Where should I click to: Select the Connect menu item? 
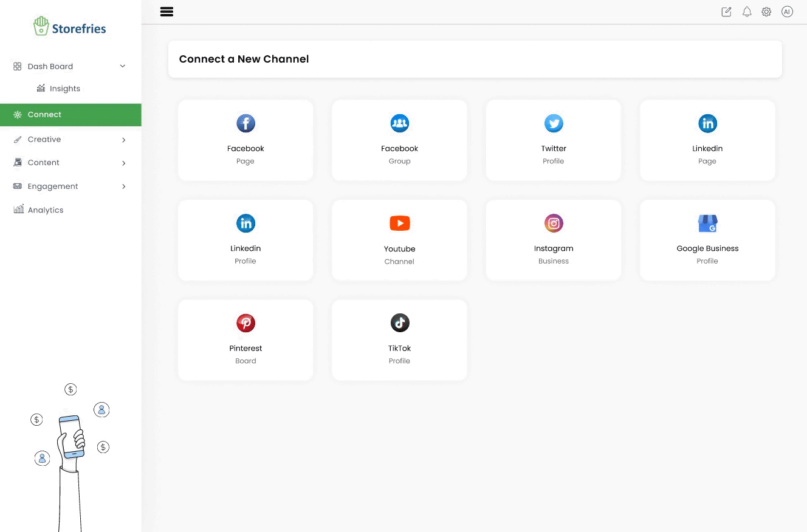click(70, 114)
